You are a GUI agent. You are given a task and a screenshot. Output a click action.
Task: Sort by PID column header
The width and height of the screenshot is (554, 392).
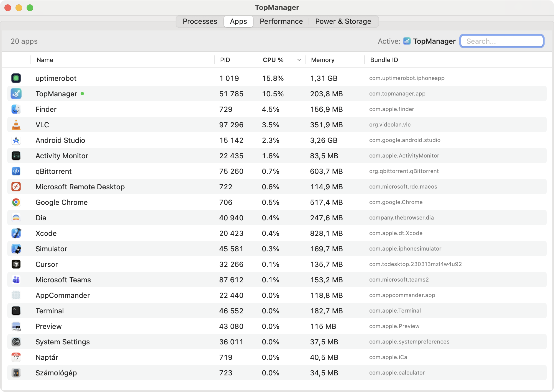tap(225, 60)
